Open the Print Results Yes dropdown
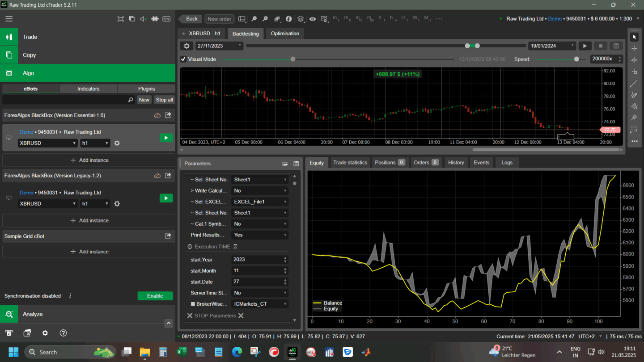Image resolution: width=644 pixels, height=362 pixels. 259,235
